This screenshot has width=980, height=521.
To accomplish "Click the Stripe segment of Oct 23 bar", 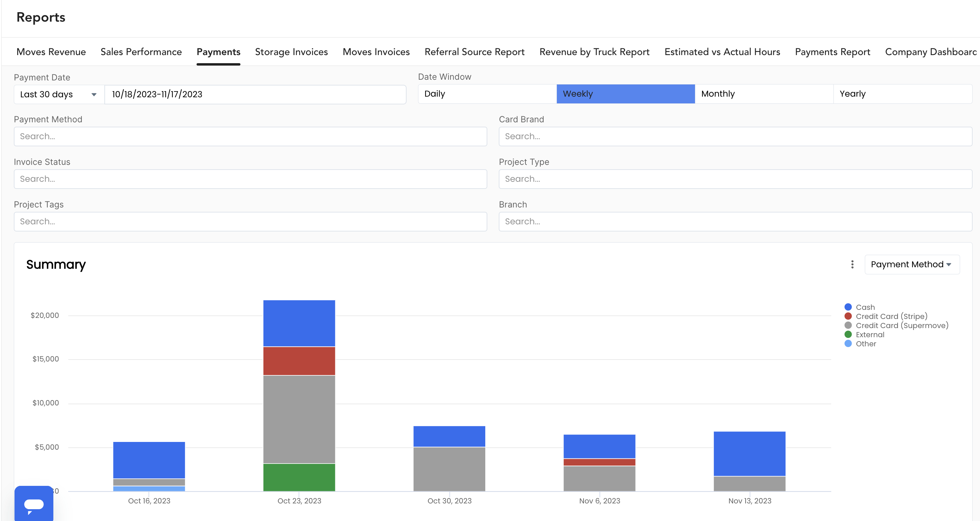I will 299,361.
